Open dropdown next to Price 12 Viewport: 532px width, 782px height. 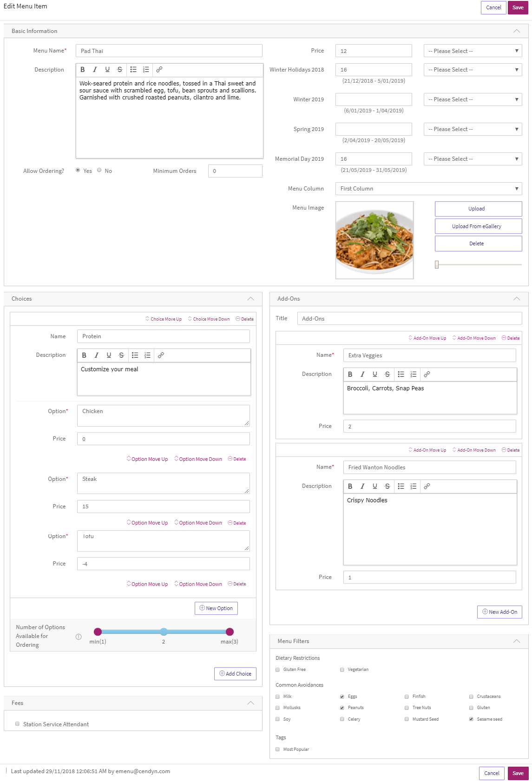[x=473, y=51]
